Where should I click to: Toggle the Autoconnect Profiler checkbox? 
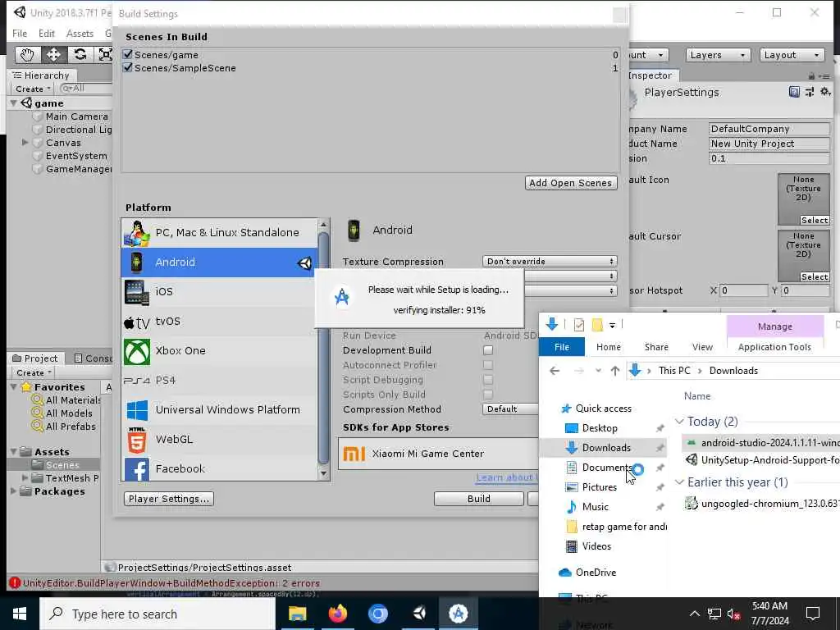click(x=488, y=365)
